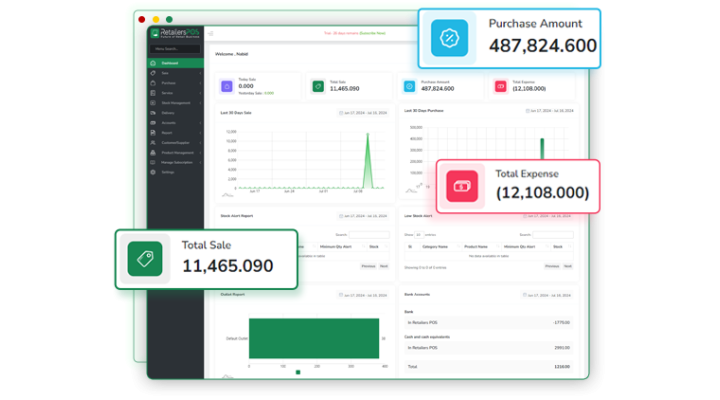
Task: Click the "2991.00" cash balance value
Action: click(562, 348)
